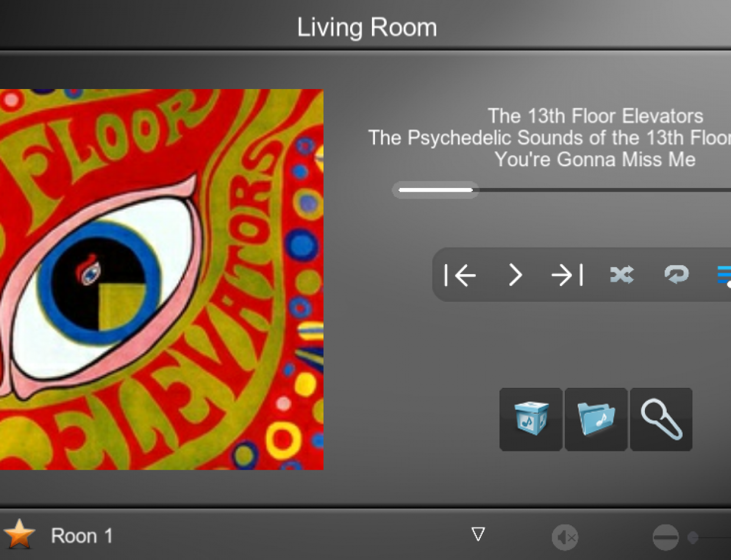This screenshot has height=560, width=731.
Task: Mute the audio with the speaker icon
Action: (565, 538)
